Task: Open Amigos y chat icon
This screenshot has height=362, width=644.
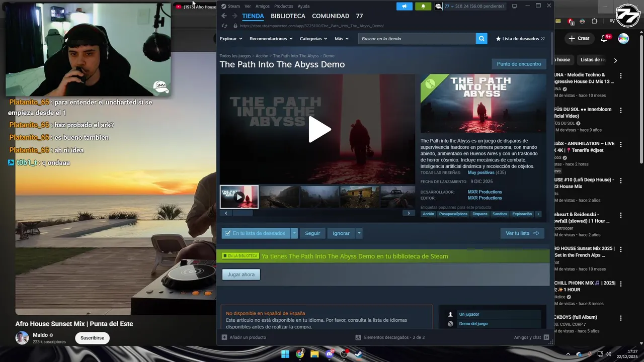Action: pos(546,337)
